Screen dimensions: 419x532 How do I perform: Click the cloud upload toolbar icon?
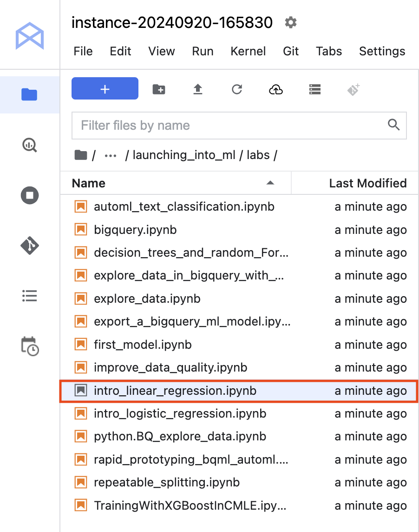click(276, 89)
